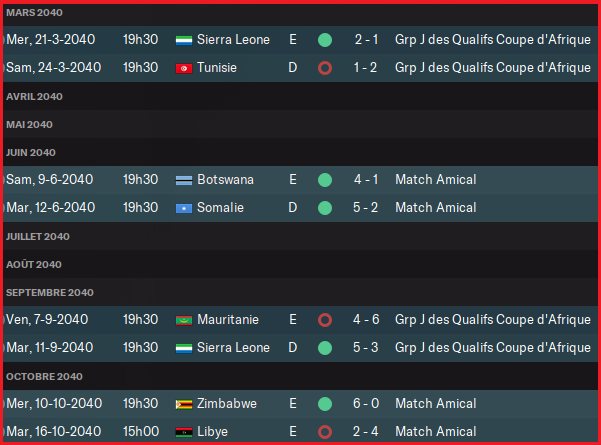Click the Libye flag icon
This screenshot has height=445, width=601.
pos(183,432)
